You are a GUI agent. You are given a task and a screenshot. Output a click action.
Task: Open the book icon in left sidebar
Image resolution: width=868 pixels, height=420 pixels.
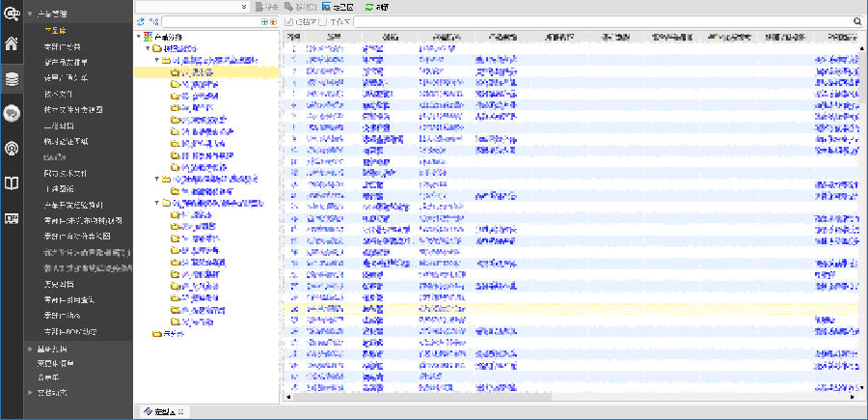[12, 182]
